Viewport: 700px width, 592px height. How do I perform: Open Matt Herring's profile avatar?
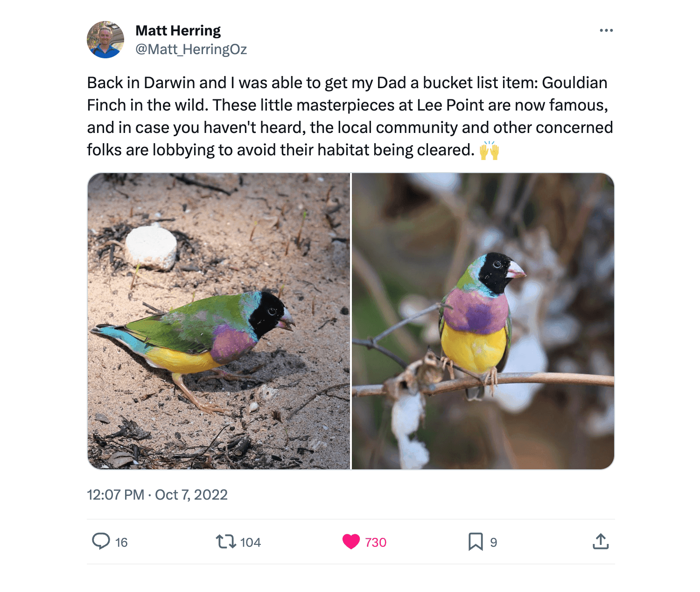[x=105, y=40]
